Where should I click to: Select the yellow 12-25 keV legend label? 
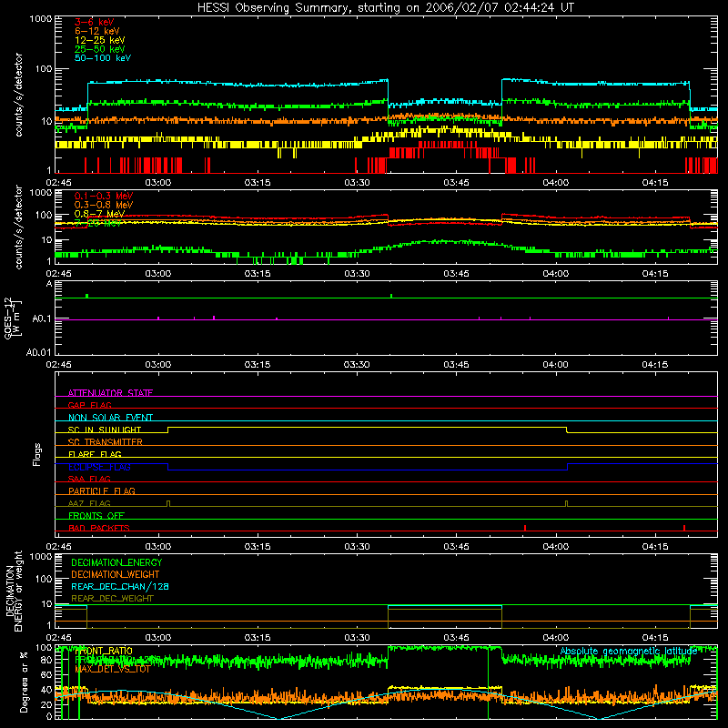tap(100, 40)
